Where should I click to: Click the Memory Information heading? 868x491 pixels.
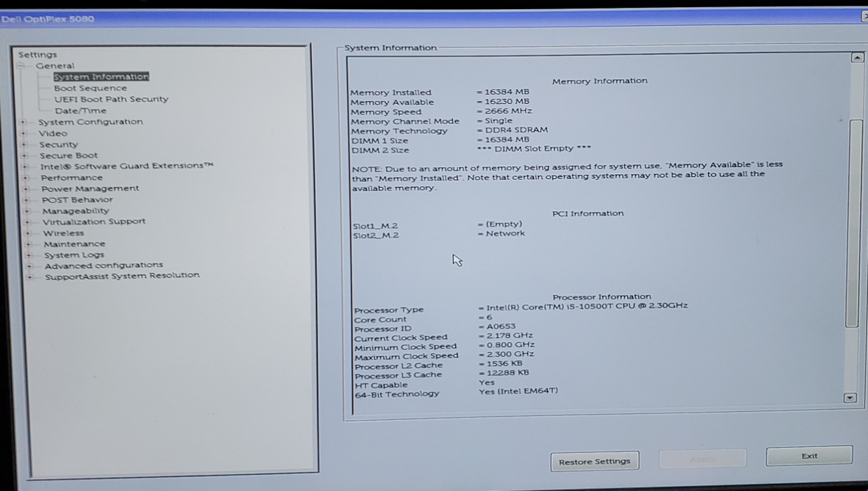pos(599,81)
